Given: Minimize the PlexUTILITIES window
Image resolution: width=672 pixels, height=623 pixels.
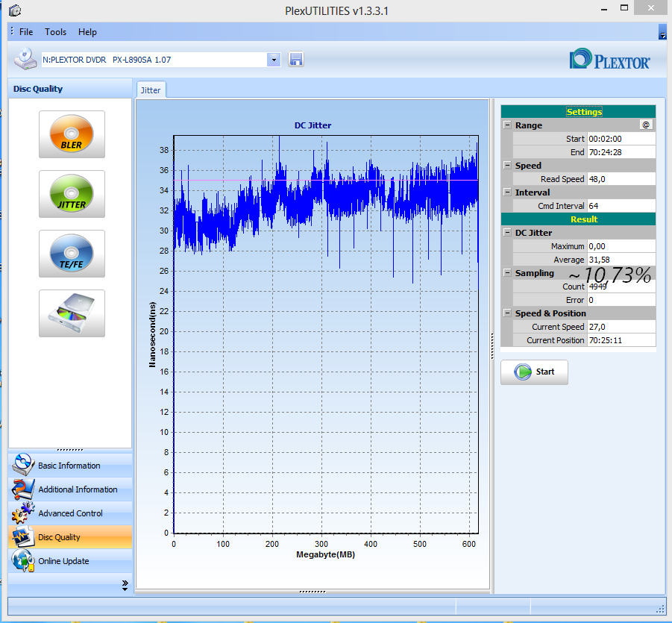Looking at the screenshot, I should coord(604,9).
